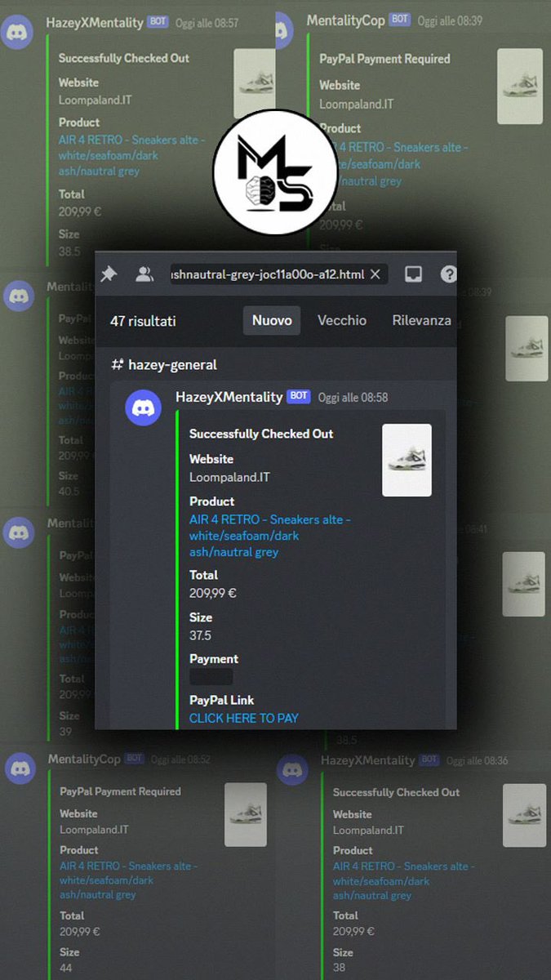Sort results by Rilevanza
The height and width of the screenshot is (980, 551).
421,321
